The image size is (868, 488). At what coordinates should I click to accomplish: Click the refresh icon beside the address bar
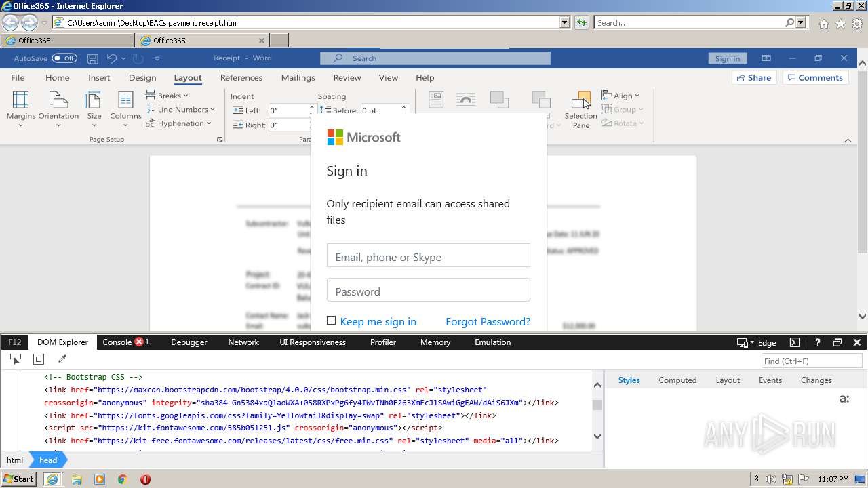point(581,22)
